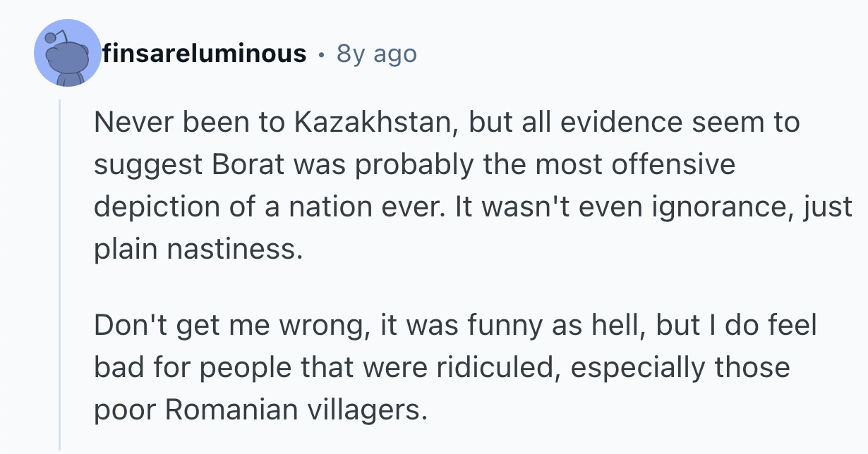The width and height of the screenshot is (868, 454).
Task: Click the phrase "Romanian villagers"
Action: [x=296, y=410]
